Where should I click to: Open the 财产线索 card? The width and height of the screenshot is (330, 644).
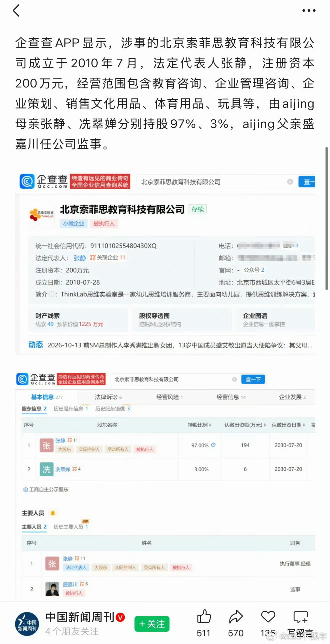tap(78, 320)
